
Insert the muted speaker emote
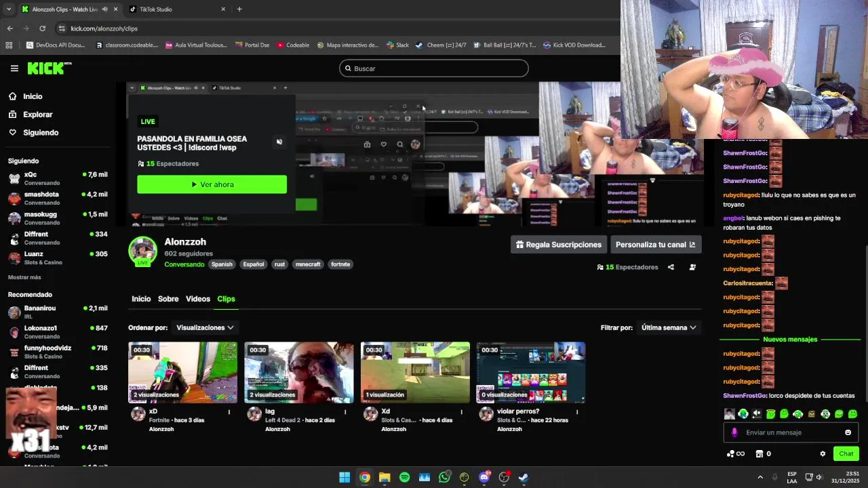click(x=757, y=414)
